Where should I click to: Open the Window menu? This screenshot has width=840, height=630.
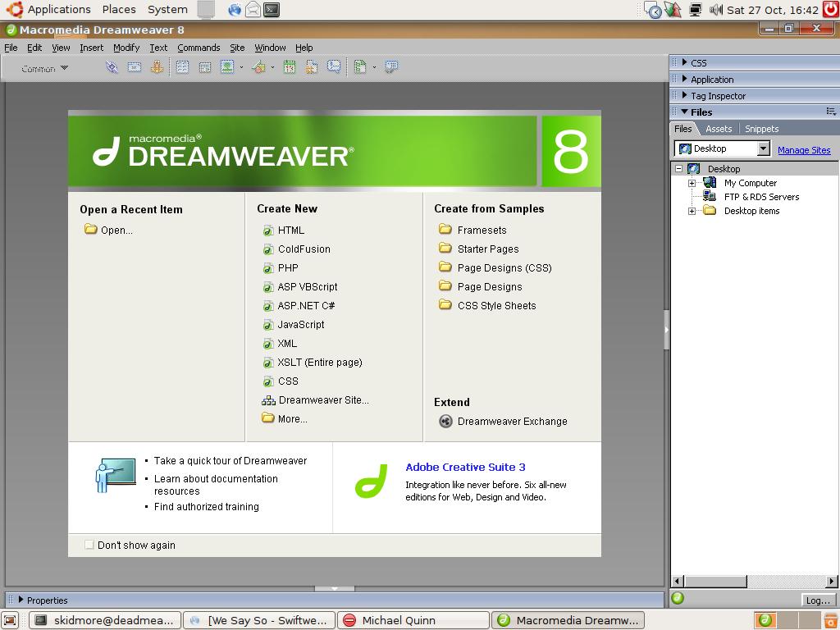[270, 48]
